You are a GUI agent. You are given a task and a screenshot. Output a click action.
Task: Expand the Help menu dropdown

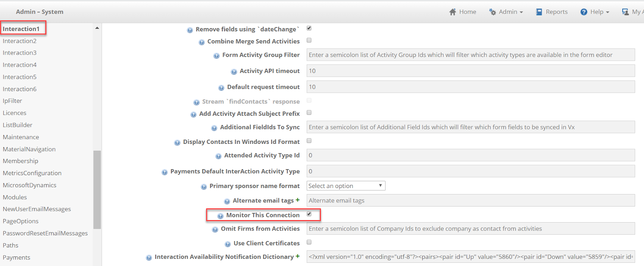[595, 12]
